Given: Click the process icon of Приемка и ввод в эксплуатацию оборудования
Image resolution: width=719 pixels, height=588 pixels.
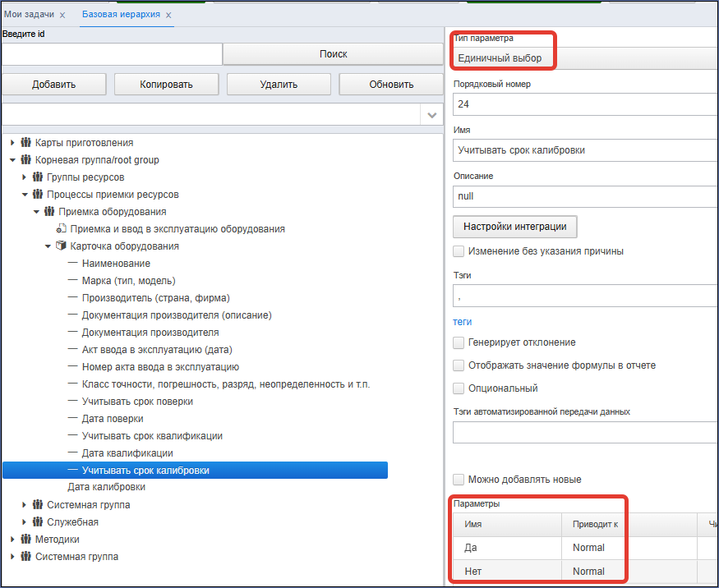Looking at the screenshot, I should (61, 228).
